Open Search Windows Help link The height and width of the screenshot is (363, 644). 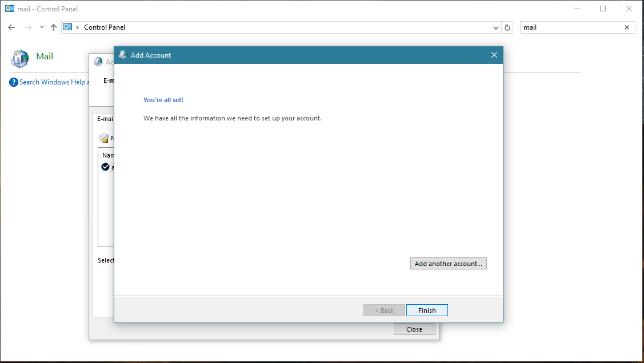[53, 82]
